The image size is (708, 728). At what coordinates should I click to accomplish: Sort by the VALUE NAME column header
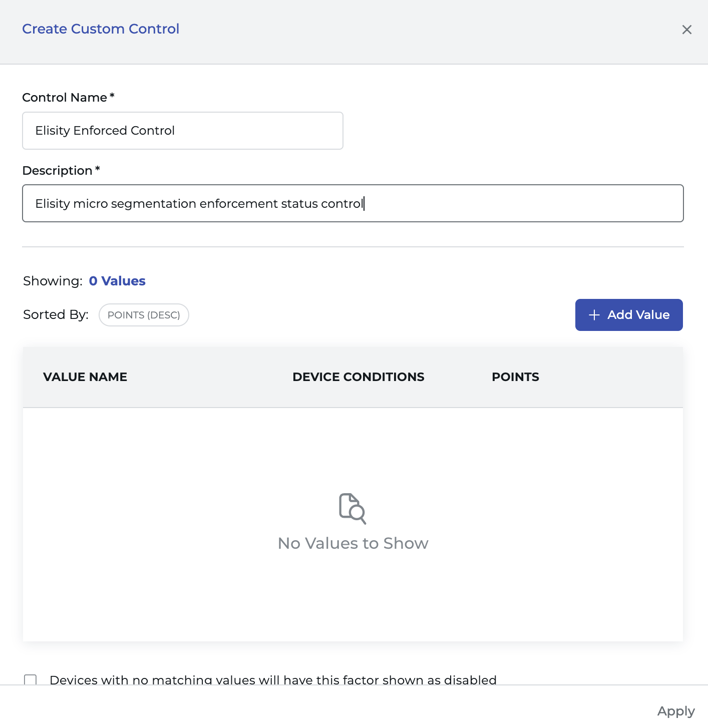pyautogui.click(x=85, y=377)
